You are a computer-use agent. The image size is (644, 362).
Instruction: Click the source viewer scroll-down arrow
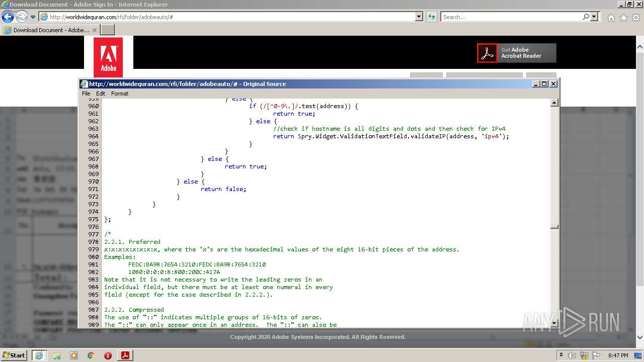pos(554,323)
